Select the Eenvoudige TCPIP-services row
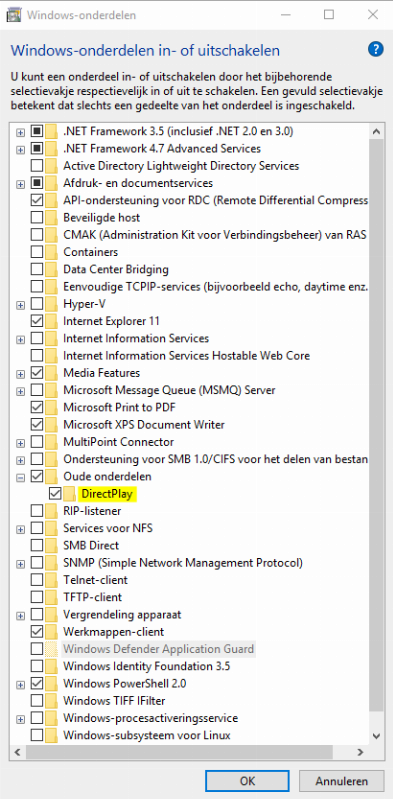393x799 pixels. point(215,287)
